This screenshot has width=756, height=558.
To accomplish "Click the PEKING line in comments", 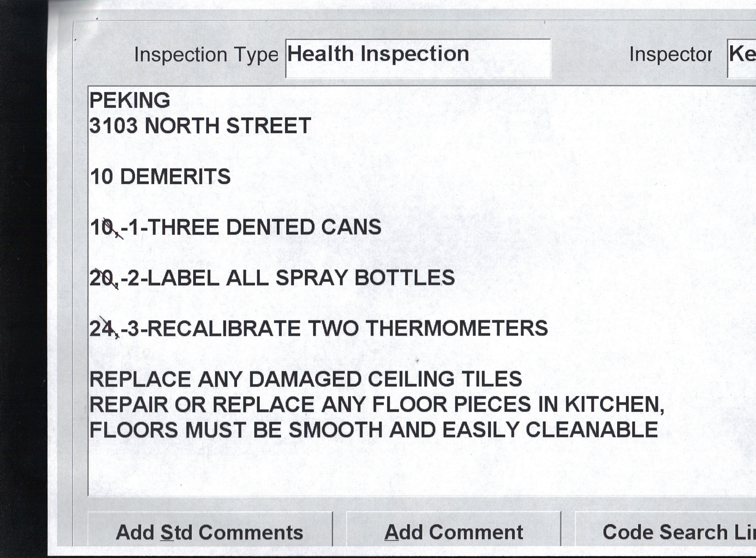I will coord(130,101).
